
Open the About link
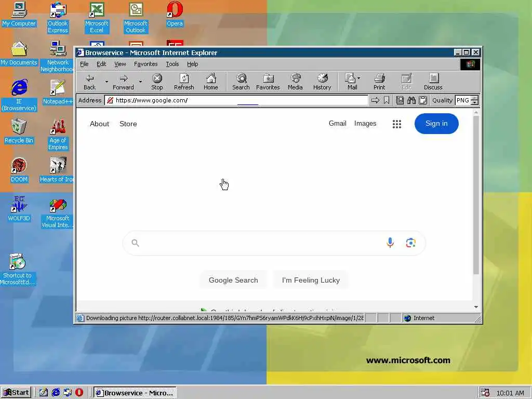point(99,124)
